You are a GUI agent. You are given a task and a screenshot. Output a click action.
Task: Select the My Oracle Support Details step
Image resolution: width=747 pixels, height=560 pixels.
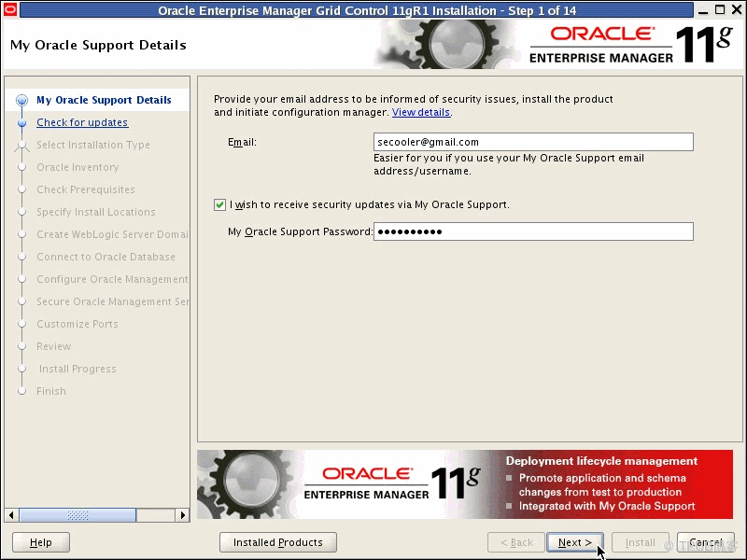coord(104,100)
